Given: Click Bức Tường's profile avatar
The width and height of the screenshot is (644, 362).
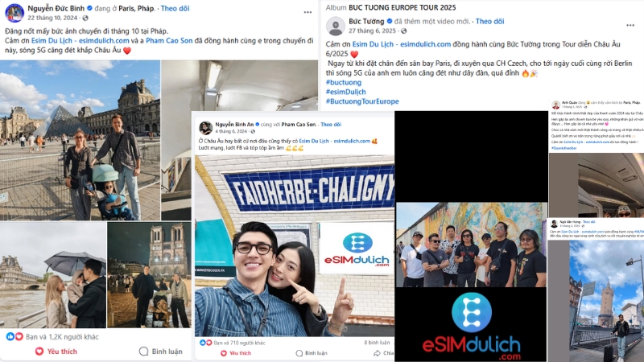Looking at the screenshot, I should [x=336, y=27].
